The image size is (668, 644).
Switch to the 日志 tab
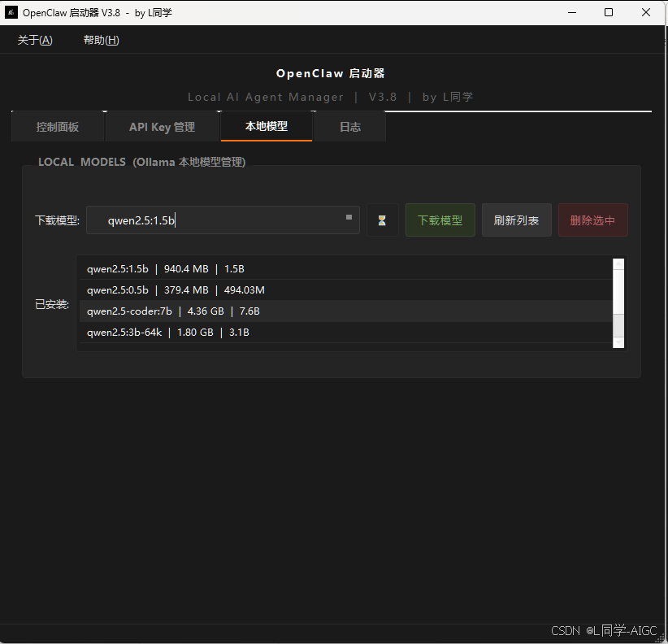(350, 127)
